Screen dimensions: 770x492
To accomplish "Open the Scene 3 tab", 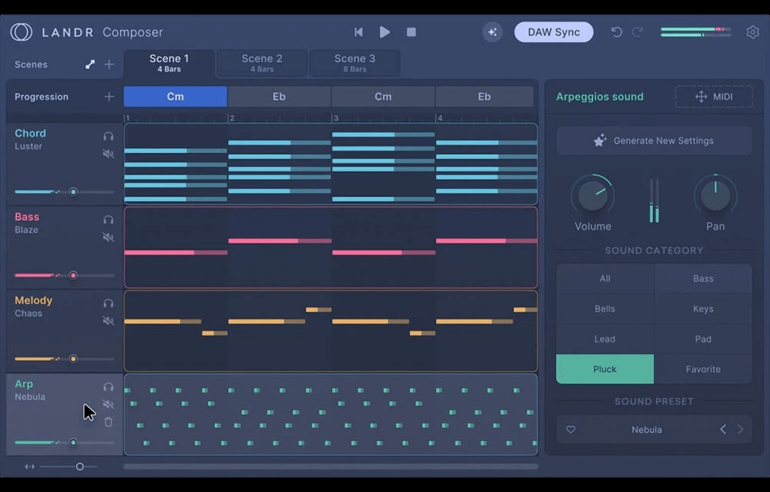I will tap(355, 63).
